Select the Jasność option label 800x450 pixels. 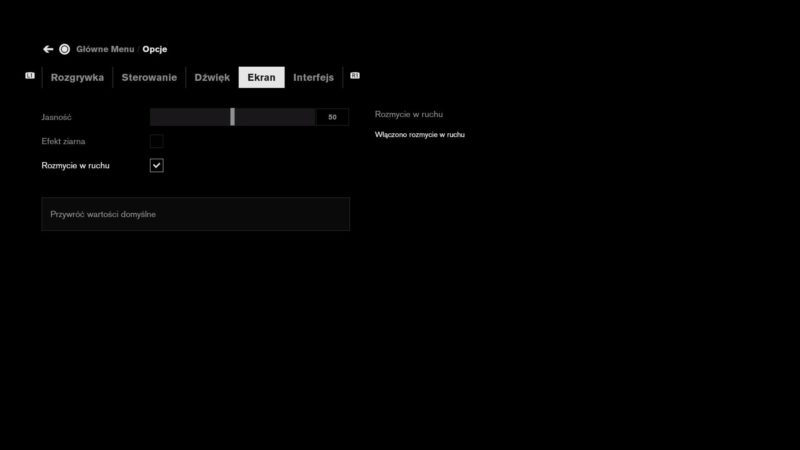tap(57, 117)
